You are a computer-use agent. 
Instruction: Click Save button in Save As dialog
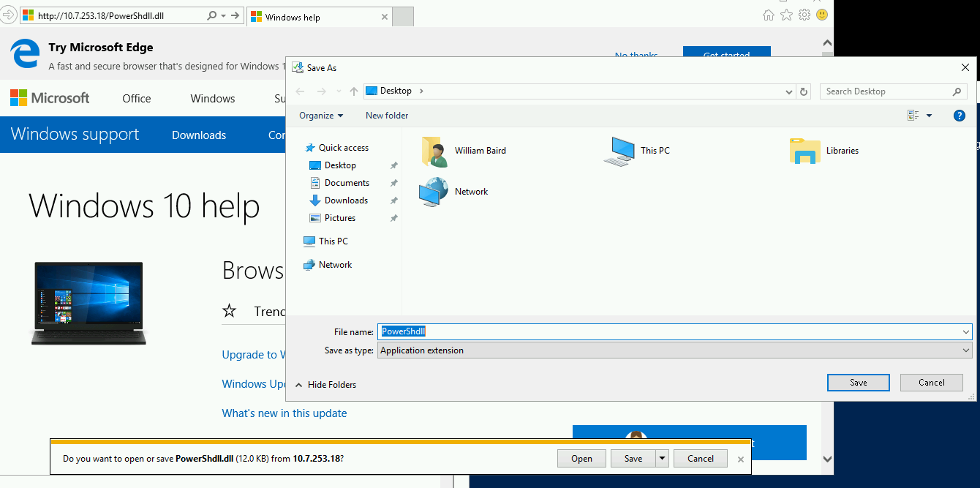(x=858, y=383)
